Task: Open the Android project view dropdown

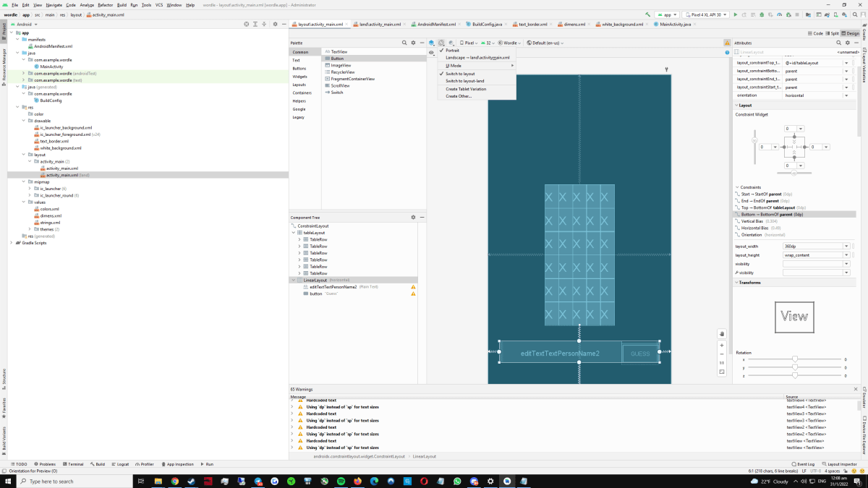Action: coord(25,24)
